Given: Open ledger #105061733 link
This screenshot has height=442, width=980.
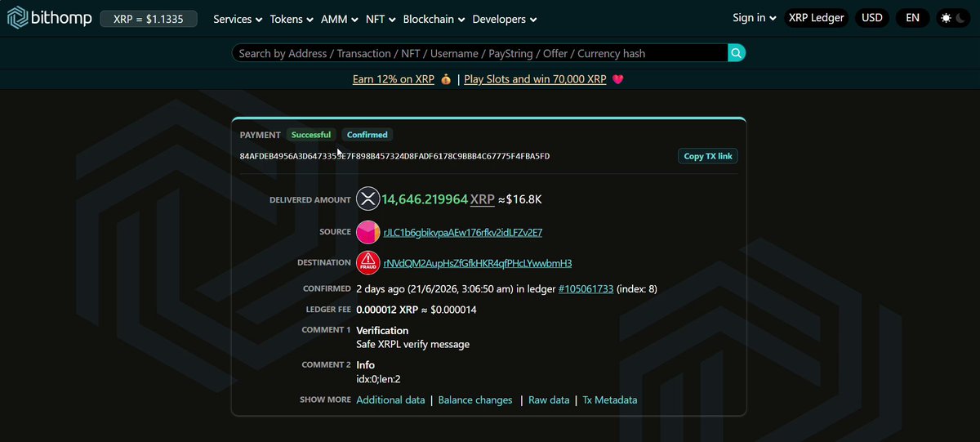Looking at the screenshot, I should click(x=586, y=288).
